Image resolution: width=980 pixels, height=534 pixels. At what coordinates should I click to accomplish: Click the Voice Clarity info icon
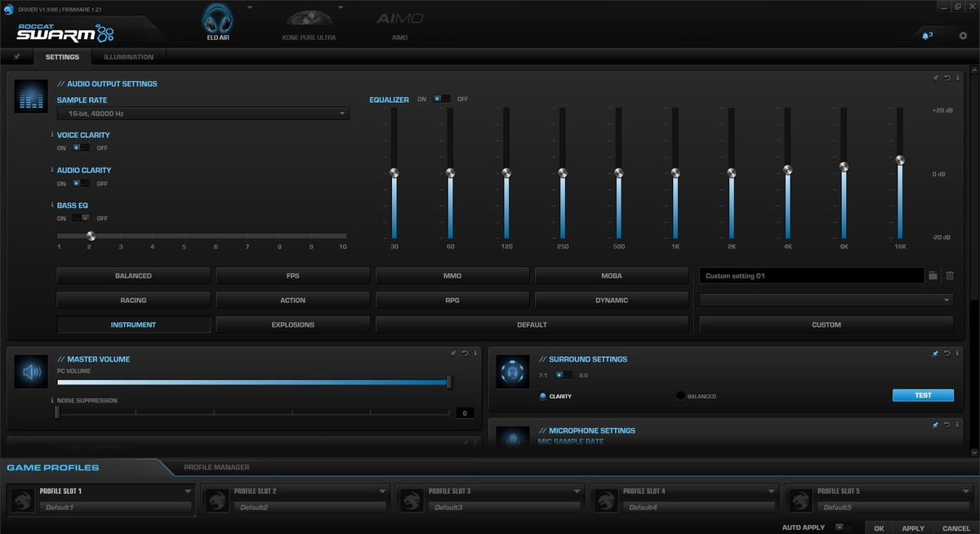coord(52,135)
